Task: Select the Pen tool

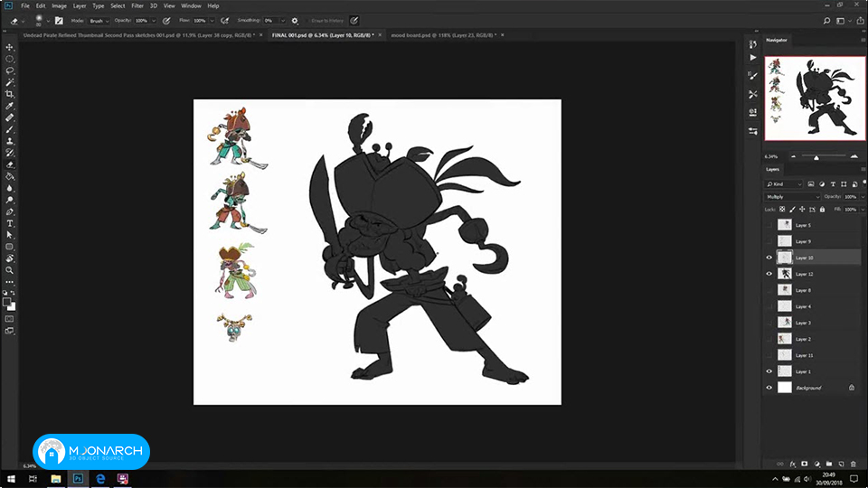Action: 9,211
